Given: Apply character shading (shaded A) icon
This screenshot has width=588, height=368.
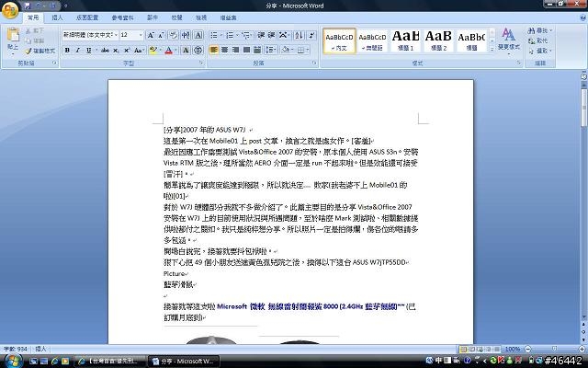Looking at the screenshot, I should [186, 51].
